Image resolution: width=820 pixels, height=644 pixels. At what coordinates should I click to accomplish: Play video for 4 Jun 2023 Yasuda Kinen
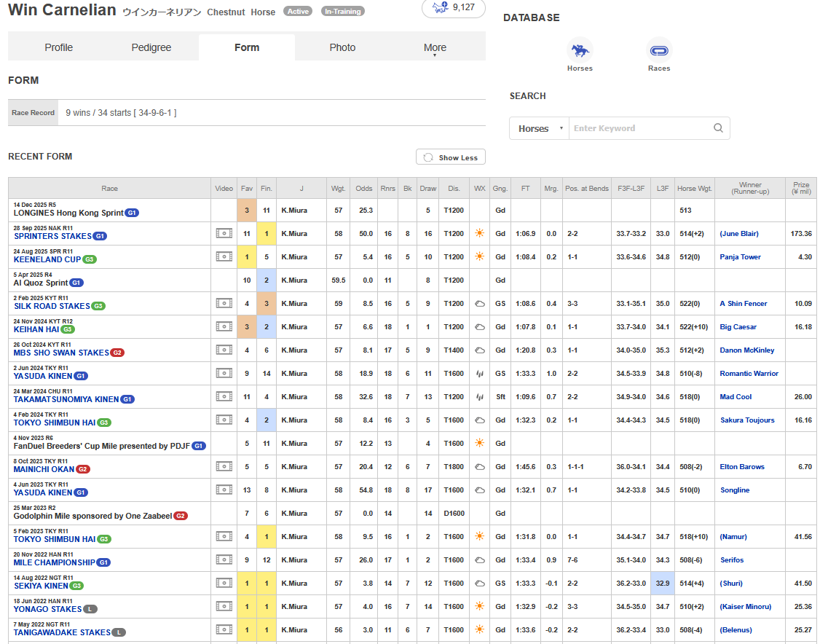[x=224, y=490]
